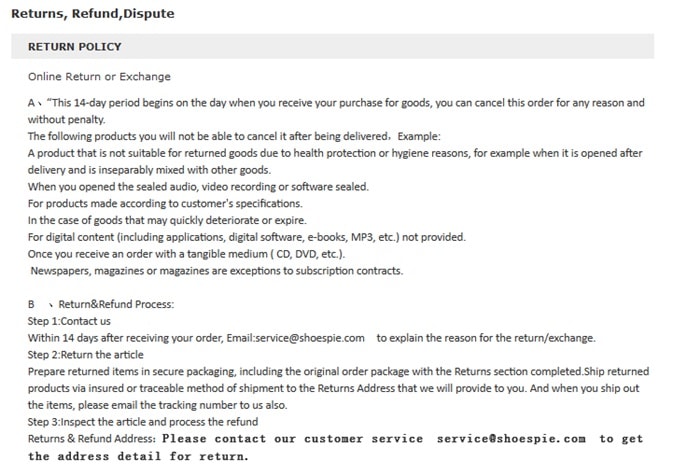This screenshot has width=700, height=475.
Task: Click 'Step 2:Return the article' text
Action: click(x=86, y=355)
